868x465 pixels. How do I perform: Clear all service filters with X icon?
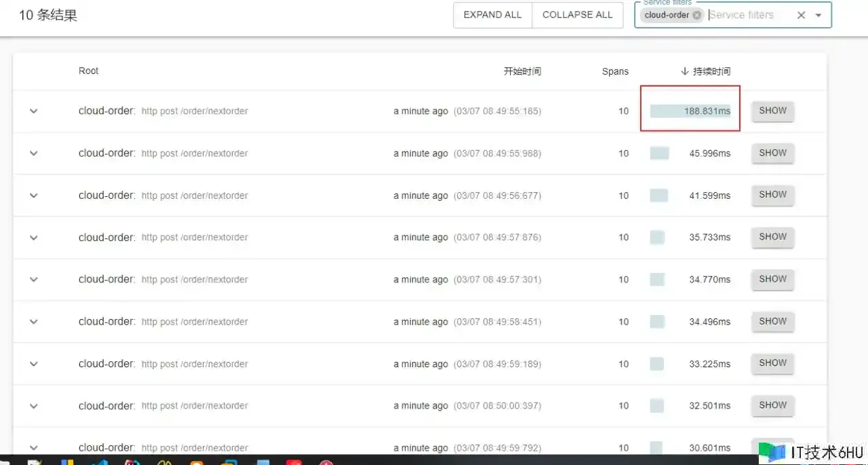(801, 15)
